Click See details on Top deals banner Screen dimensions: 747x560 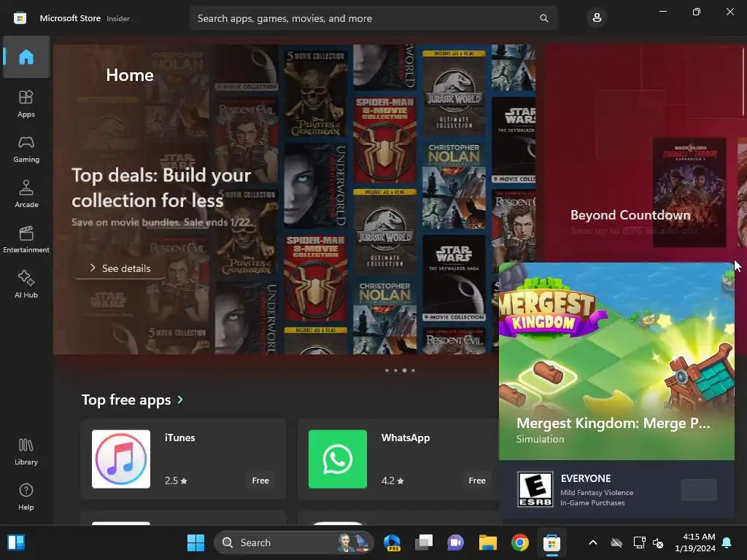[x=120, y=268]
